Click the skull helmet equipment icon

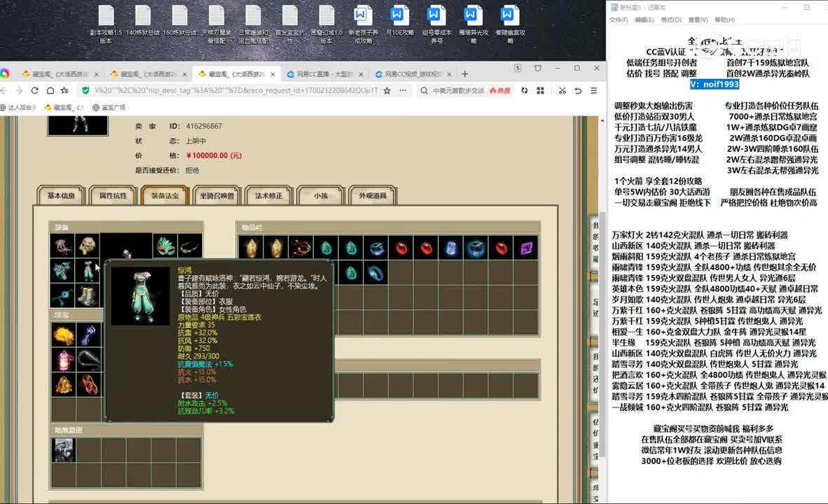[88, 246]
